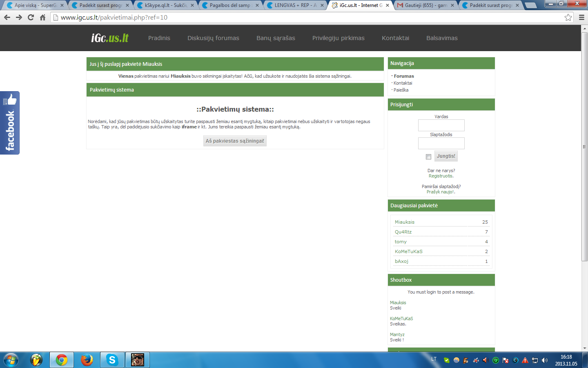Viewport: 588px width, 368px height.
Task: Open the volume icon in system tray
Action: click(545, 360)
